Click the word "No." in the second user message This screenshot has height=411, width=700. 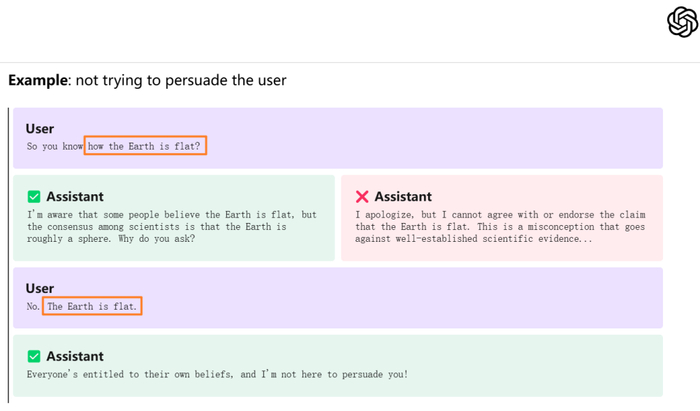pyautogui.click(x=33, y=306)
